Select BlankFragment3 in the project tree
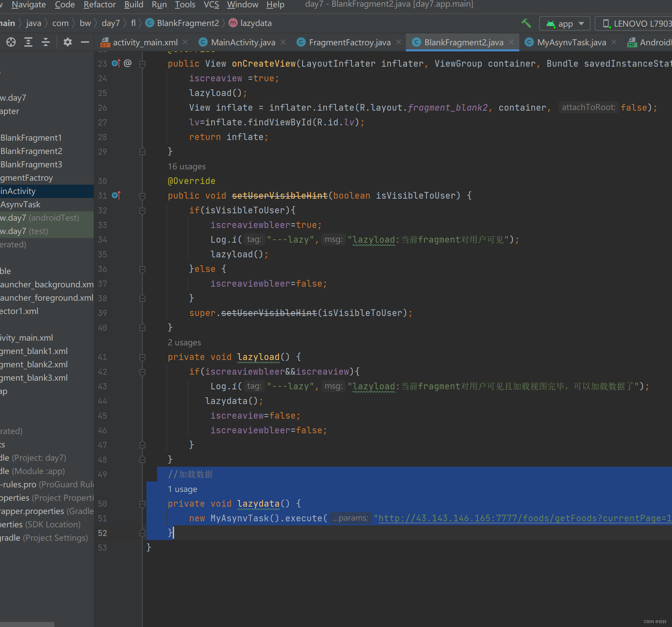Screen dimensions: 672x627 31,165
